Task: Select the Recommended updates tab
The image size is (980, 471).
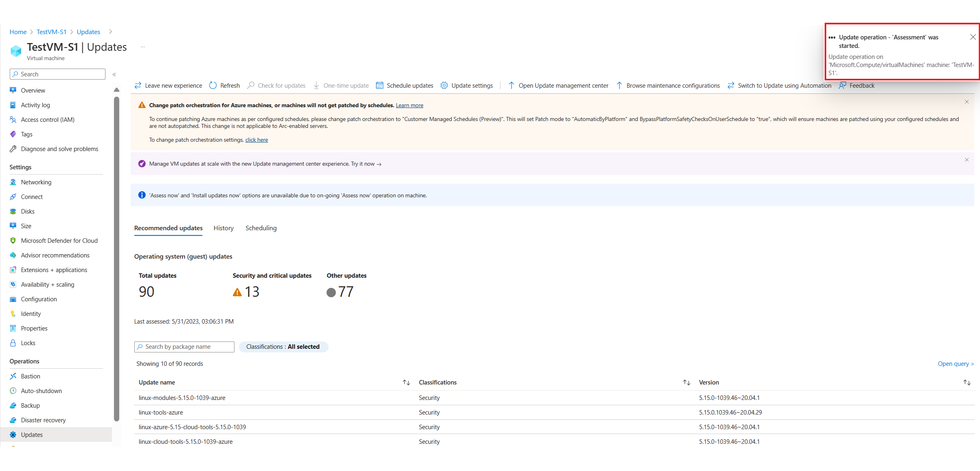Action: [x=168, y=228]
